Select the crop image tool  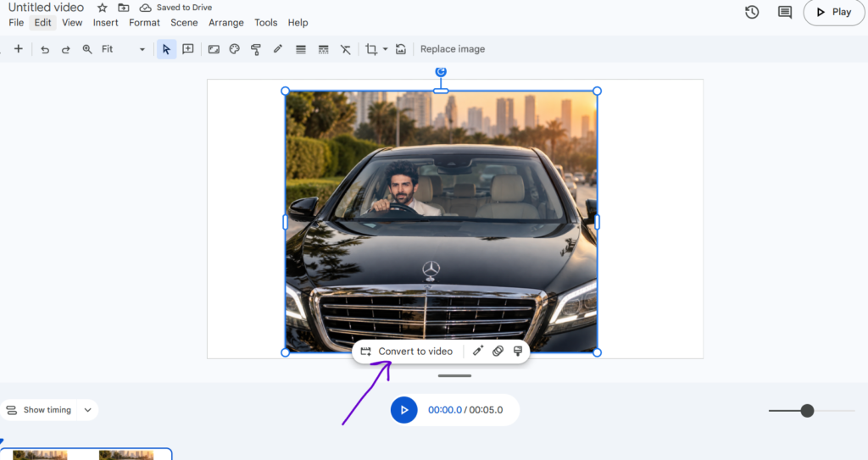371,49
